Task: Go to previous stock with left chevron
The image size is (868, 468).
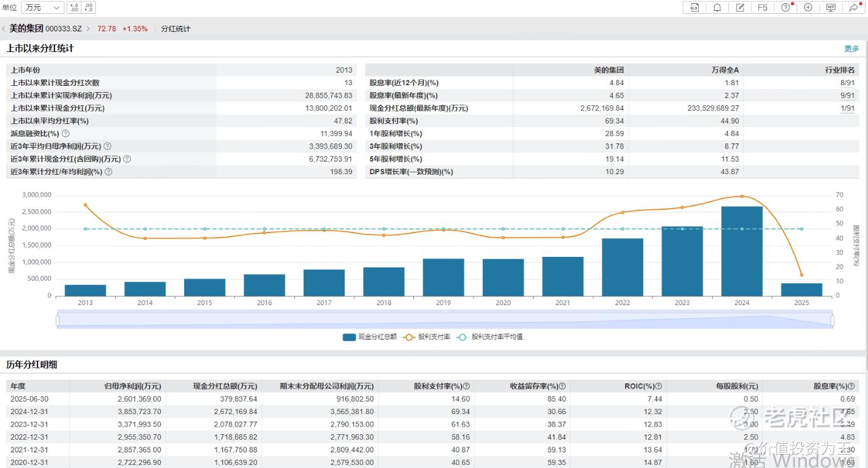Action: point(4,29)
